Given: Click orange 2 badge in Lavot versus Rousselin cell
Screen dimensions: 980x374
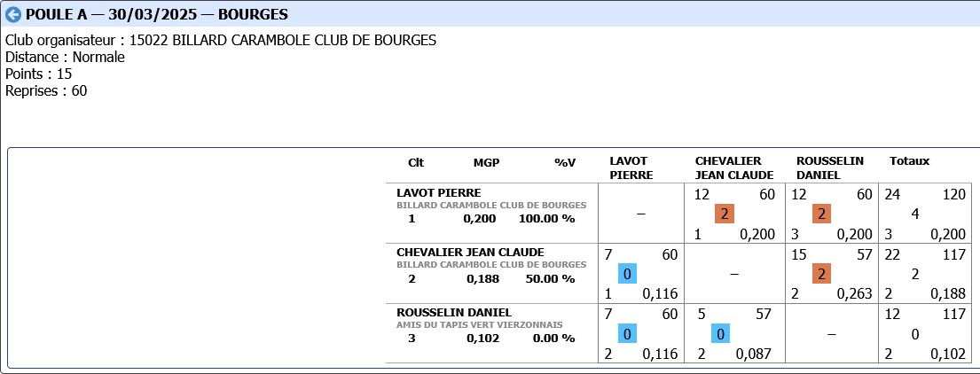Looking at the screenshot, I should point(822,214).
